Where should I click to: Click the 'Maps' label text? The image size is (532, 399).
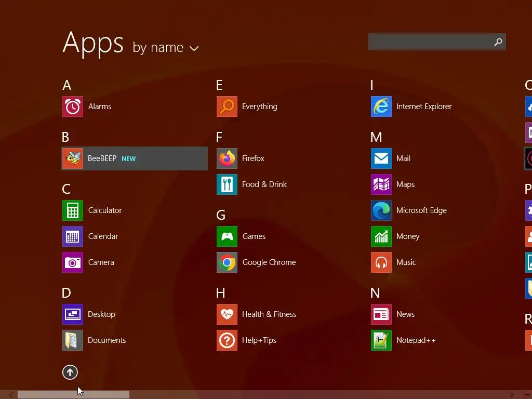coord(405,185)
